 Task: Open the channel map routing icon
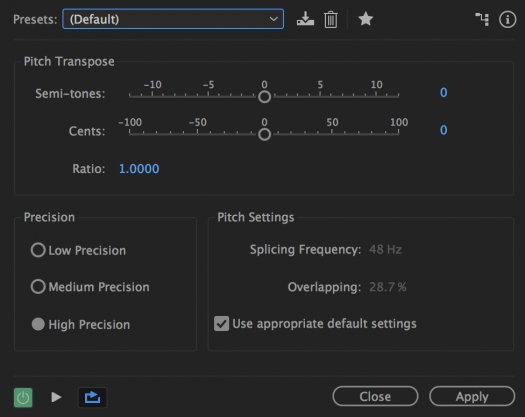482,19
